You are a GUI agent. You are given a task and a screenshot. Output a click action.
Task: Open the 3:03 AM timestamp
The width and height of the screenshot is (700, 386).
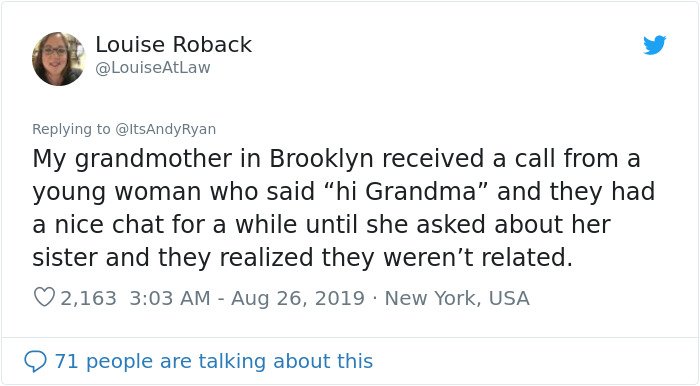170,298
